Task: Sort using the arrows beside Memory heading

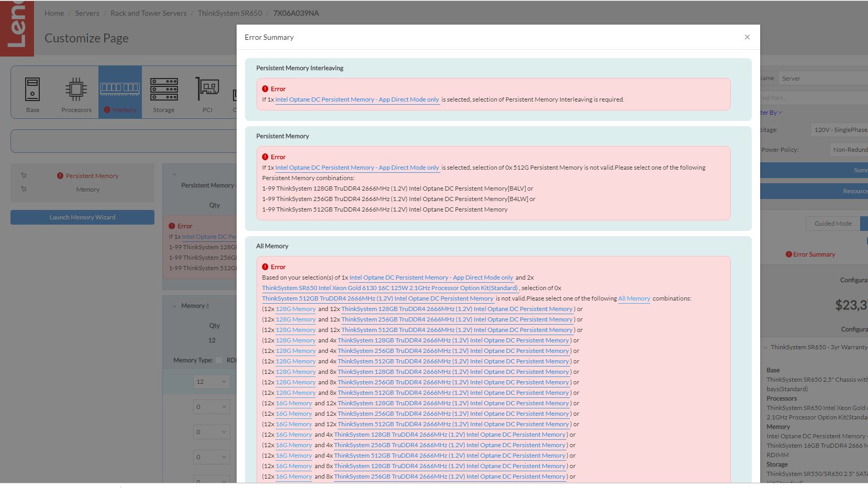Action: point(208,306)
